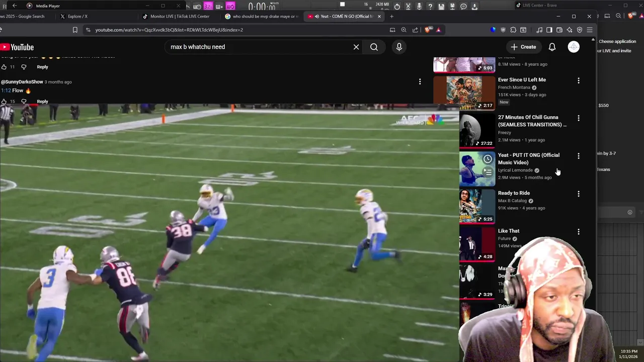Like the comment showing 11 likes
This screenshot has height=362, width=644.
point(4,67)
